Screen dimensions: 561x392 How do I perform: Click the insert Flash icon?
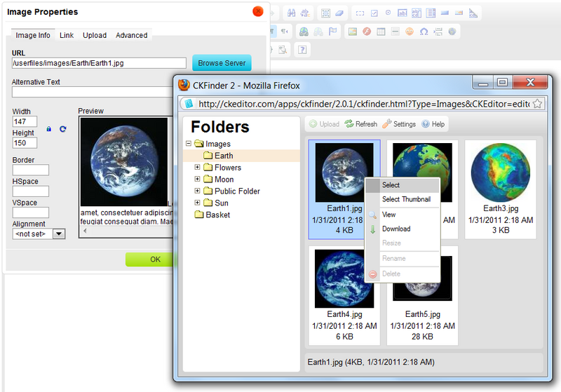(x=367, y=32)
